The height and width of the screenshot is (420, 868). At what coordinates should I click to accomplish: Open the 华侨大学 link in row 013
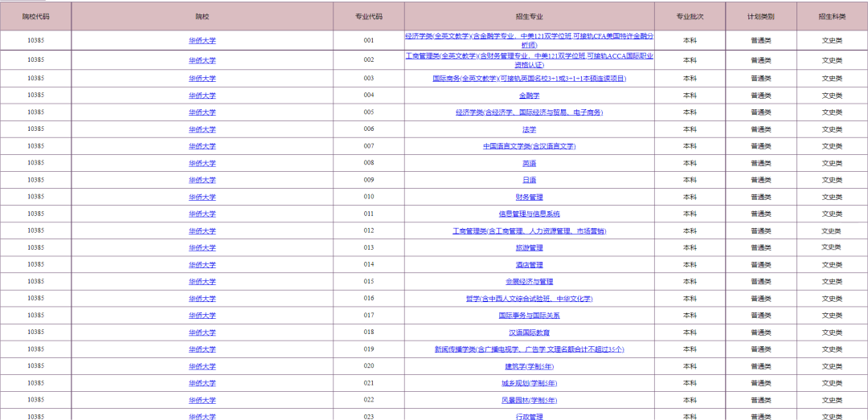[202, 248]
